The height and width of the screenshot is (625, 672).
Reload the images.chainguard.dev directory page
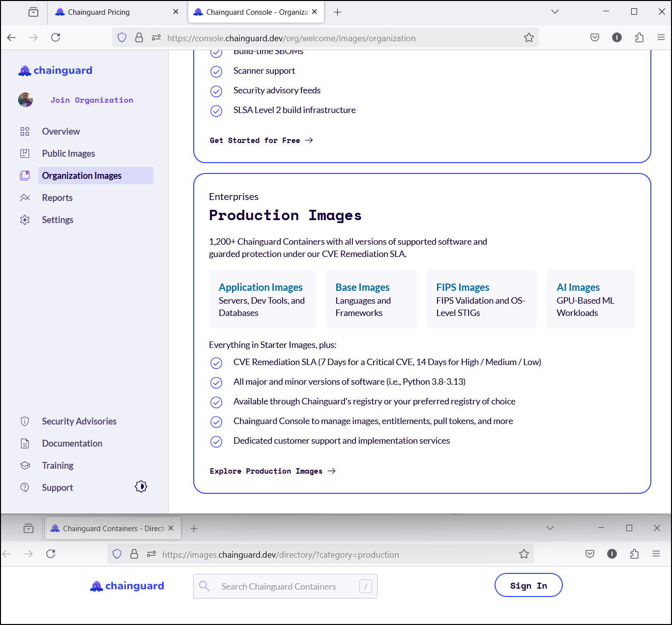(x=51, y=554)
